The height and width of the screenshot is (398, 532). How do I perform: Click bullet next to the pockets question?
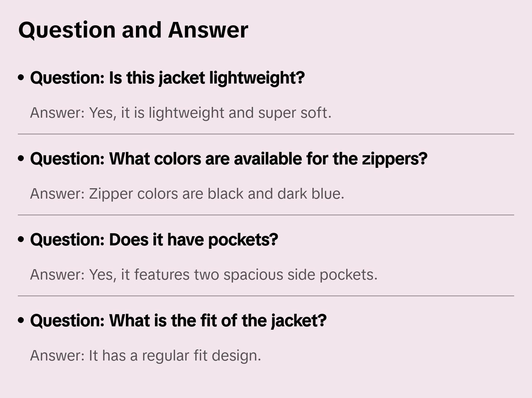point(21,240)
